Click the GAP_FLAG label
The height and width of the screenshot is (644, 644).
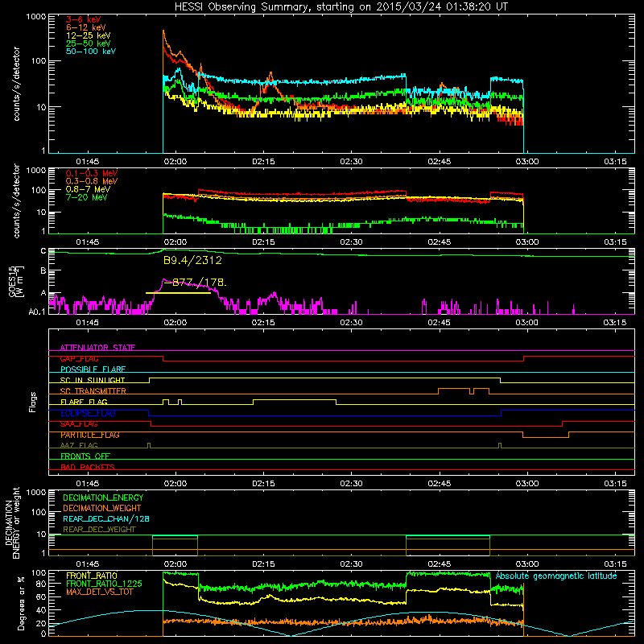click(x=79, y=358)
